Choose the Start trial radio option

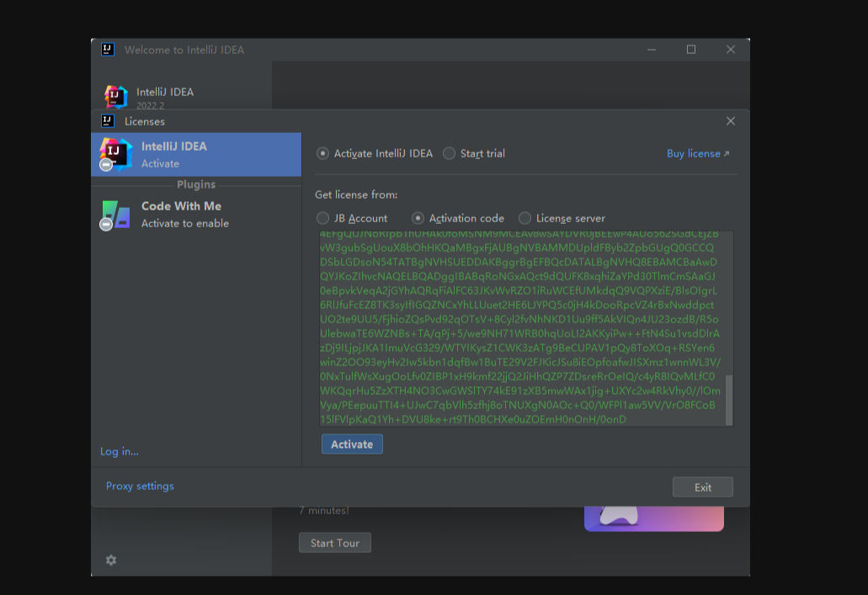(449, 153)
